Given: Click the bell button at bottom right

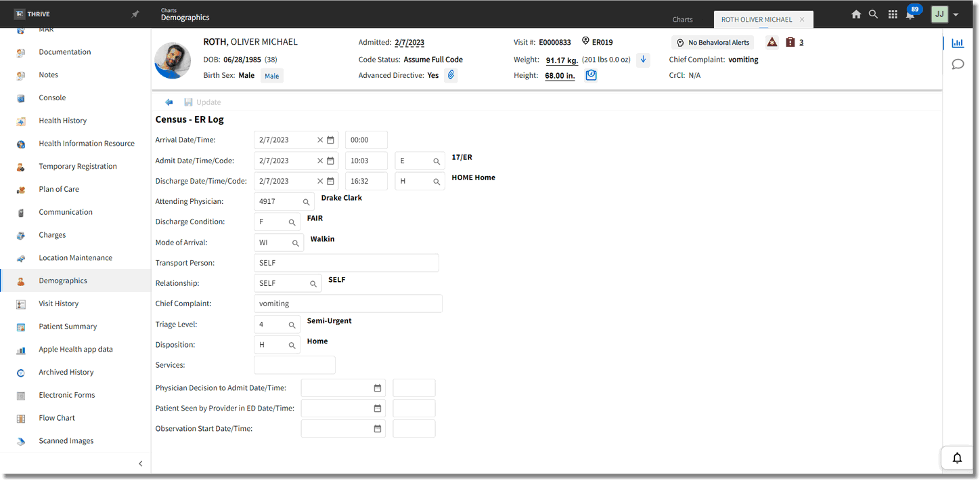Looking at the screenshot, I should pos(958,458).
